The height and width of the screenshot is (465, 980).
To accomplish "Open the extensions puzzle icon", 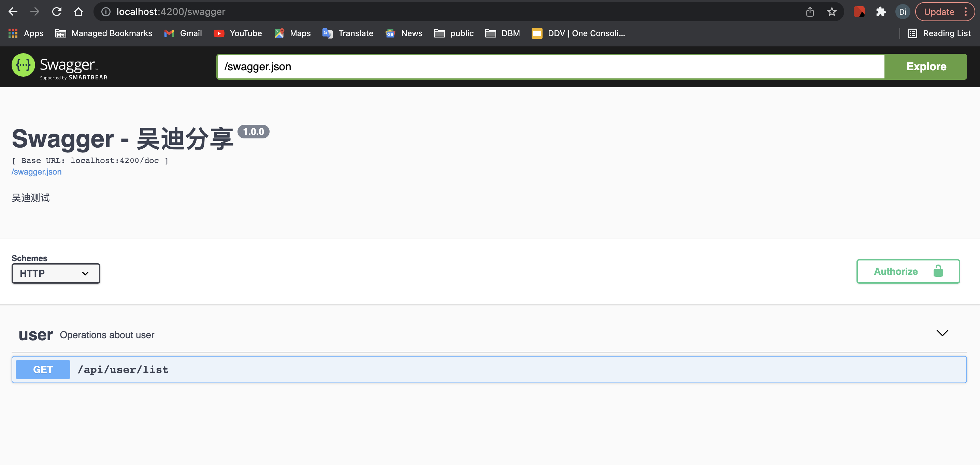I will 881,12.
